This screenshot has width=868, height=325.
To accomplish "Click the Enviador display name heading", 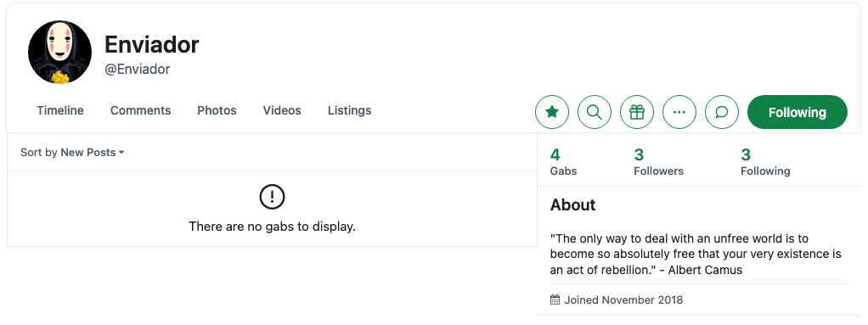I will coord(152,44).
